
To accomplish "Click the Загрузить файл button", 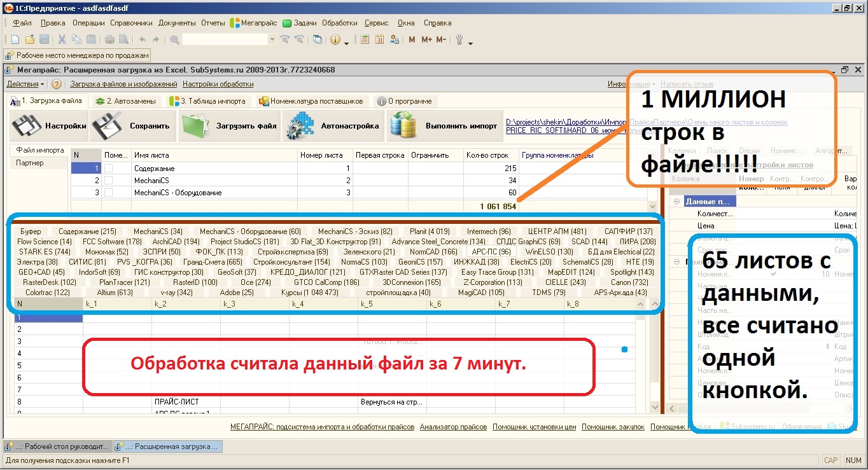I will tap(229, 126).
